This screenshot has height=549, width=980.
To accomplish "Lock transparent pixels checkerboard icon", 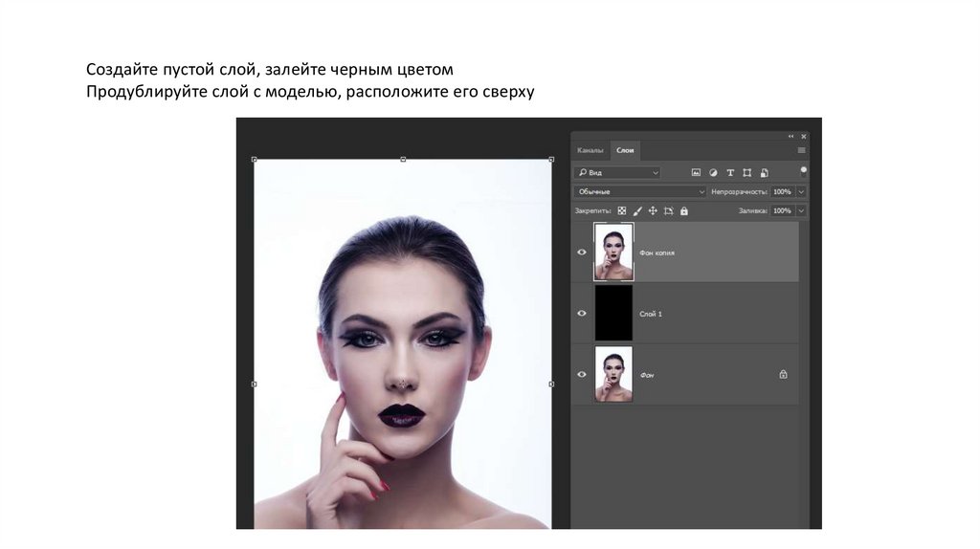I will point(621,210).
